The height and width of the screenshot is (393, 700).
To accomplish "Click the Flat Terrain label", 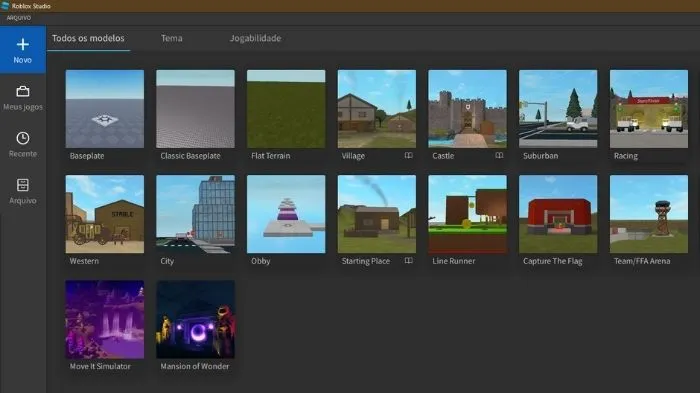I will tap(271, 156).
